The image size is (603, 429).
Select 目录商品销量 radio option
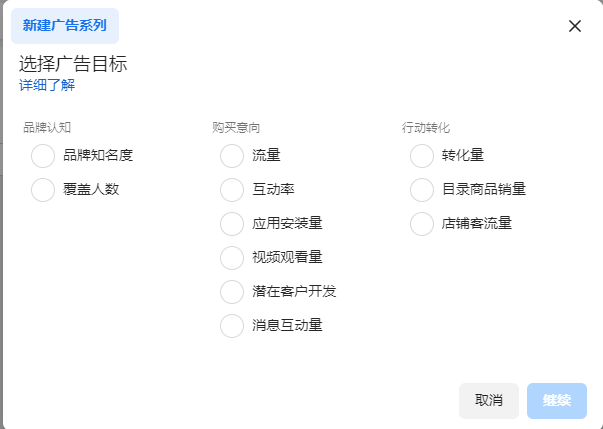(422, 190)
